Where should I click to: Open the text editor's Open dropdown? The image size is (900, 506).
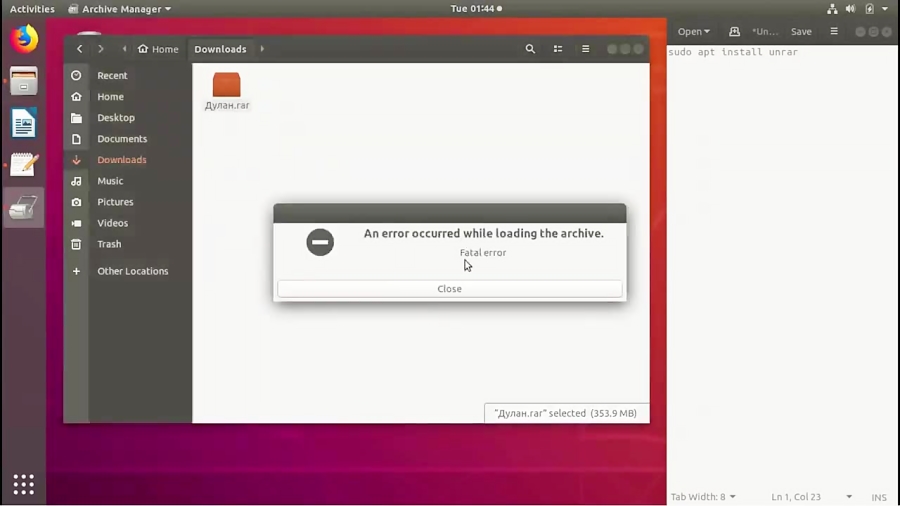[693, 32]
